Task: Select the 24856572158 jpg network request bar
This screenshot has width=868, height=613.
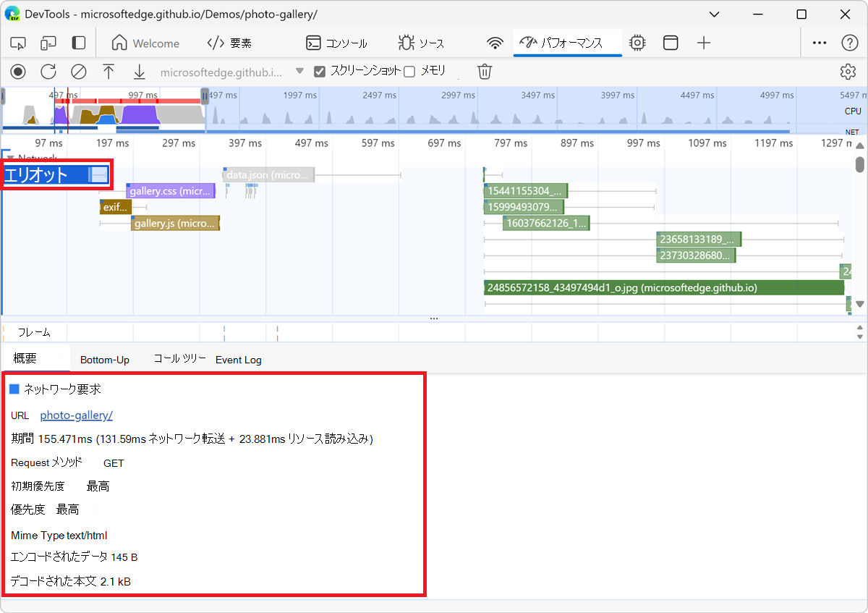Action: coord(663,288)
